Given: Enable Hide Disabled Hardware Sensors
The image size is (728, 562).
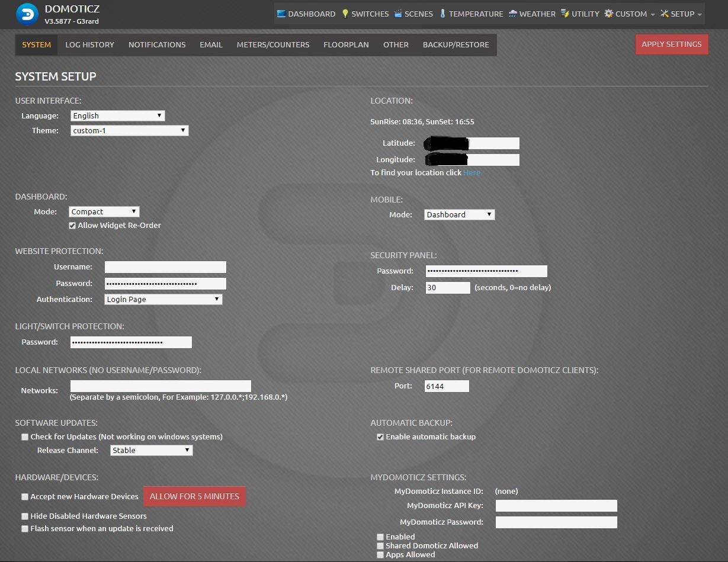Looking at the screenshot, I should pos(25,516).
